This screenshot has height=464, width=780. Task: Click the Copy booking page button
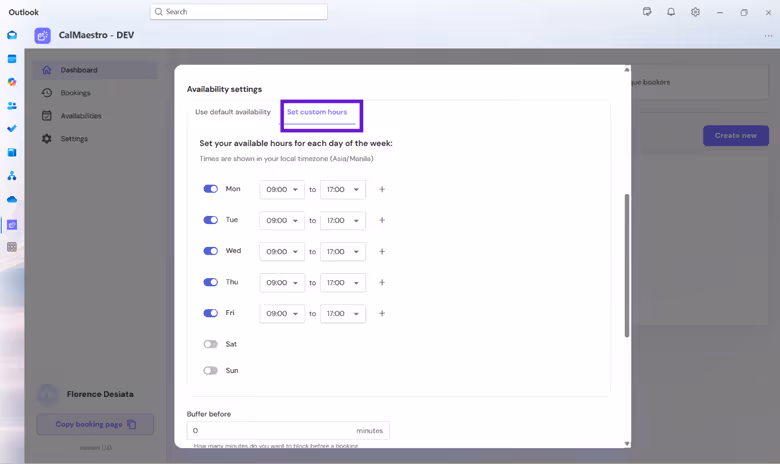coord(95,424)
